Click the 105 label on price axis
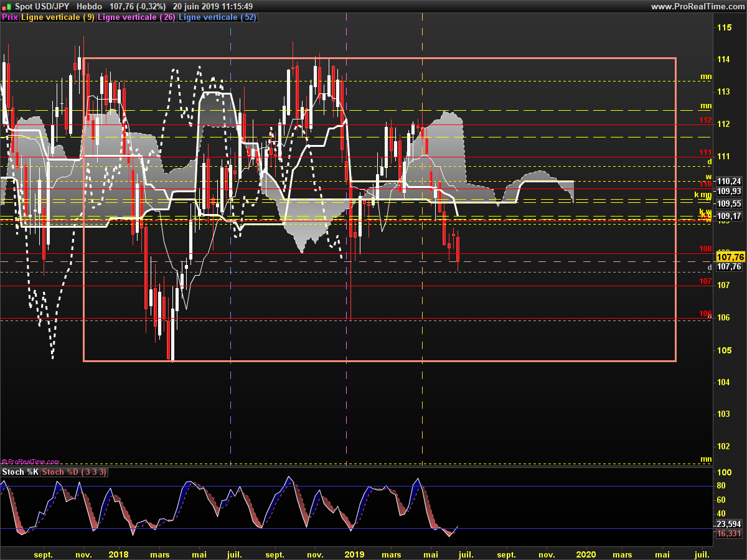The image size is (747, 560). [724, 350]
